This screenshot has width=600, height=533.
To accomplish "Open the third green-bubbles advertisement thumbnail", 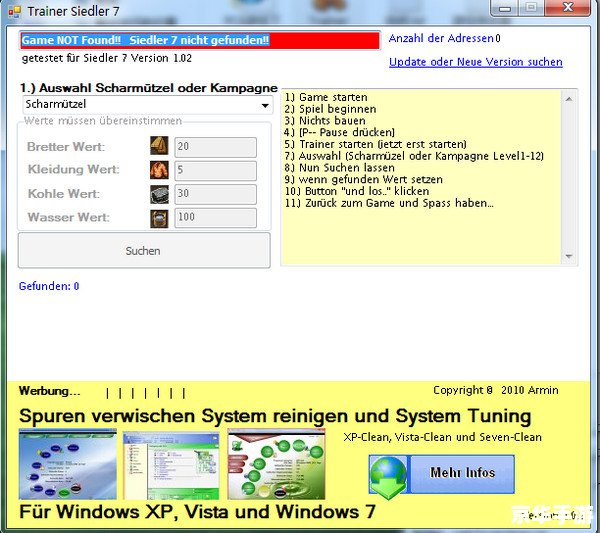I will tap(276, 464).
